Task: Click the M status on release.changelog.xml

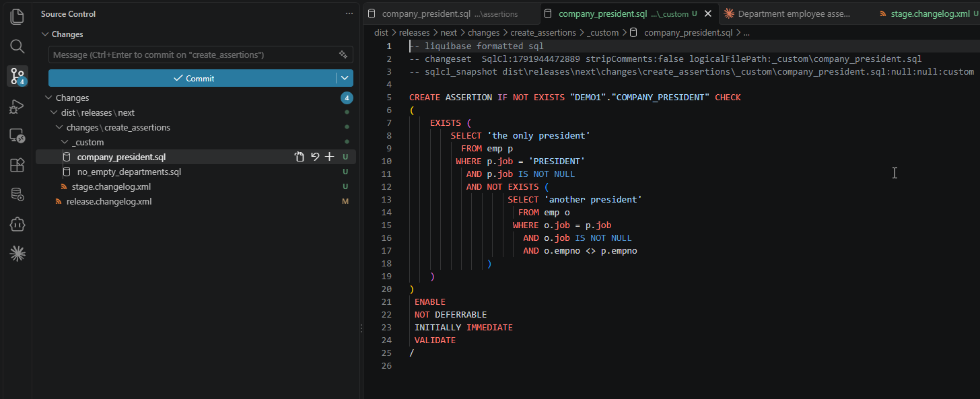Action: (345, 201)
